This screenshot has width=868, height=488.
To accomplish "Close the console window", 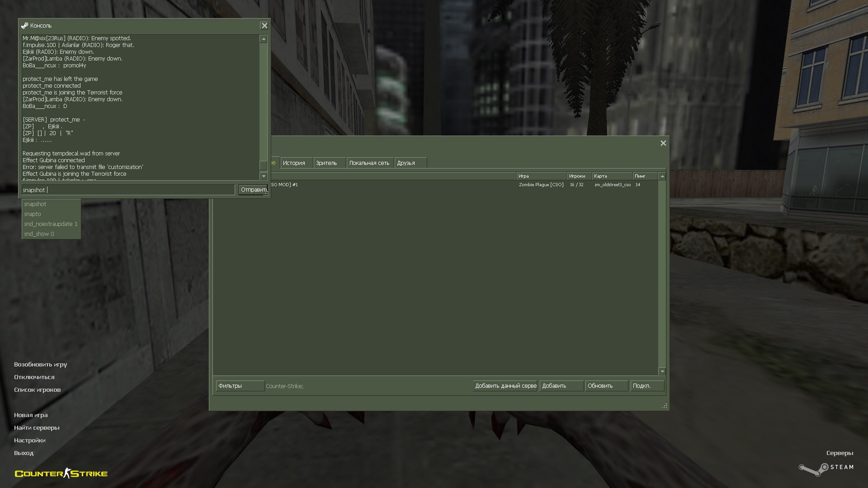I will (264, 26).
